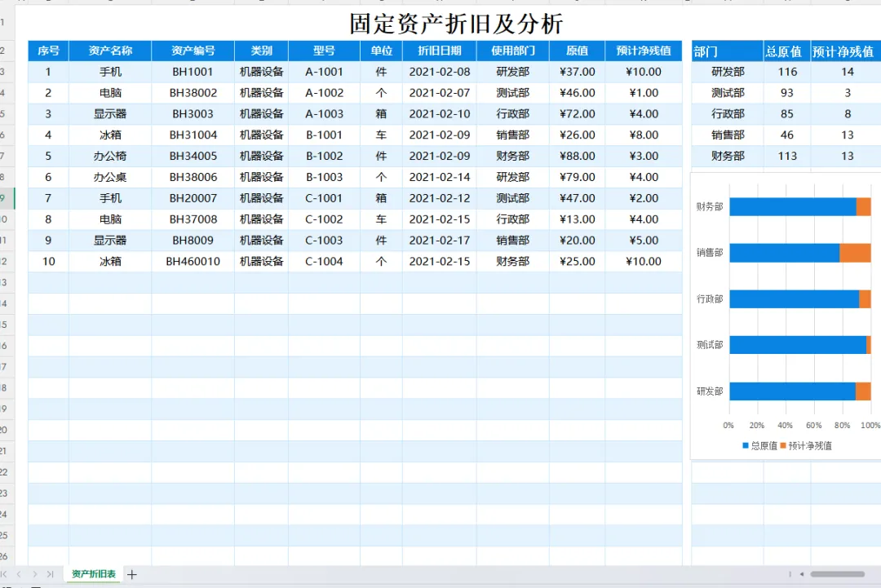Select date cell 2021-02-14
The image size is (881, 588).
pos(440,177)
